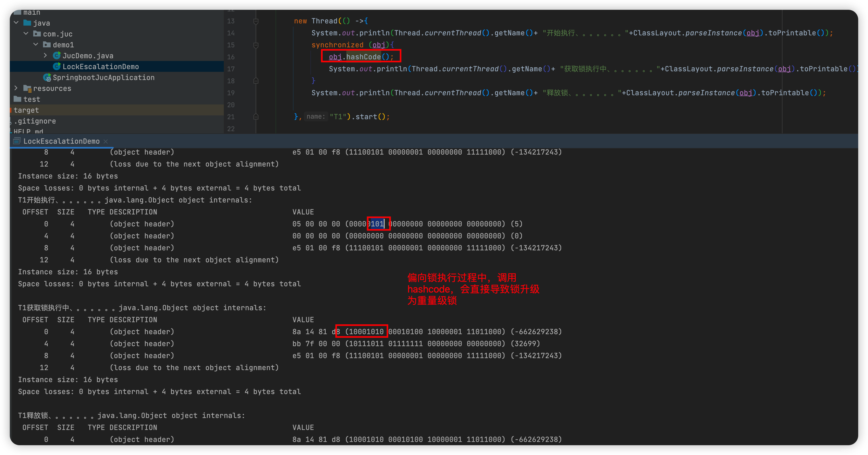Toggle fold marker at synchronized line 15
The height and width of the screenshot is (455, 868).
(x=256, y=45)
